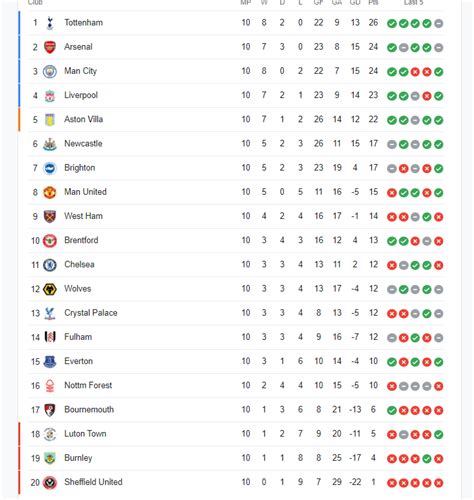
Task: Click the Tottenham club crest
Action: [x=50, y=23]
